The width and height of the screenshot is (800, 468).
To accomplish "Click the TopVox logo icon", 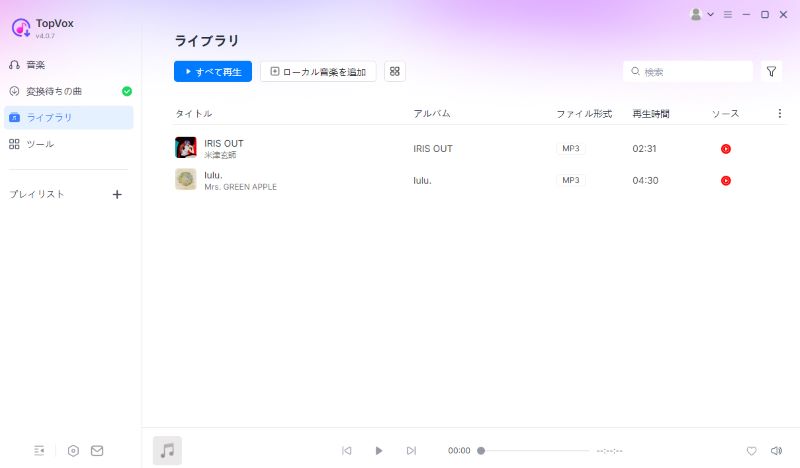I will pos(21,28).
